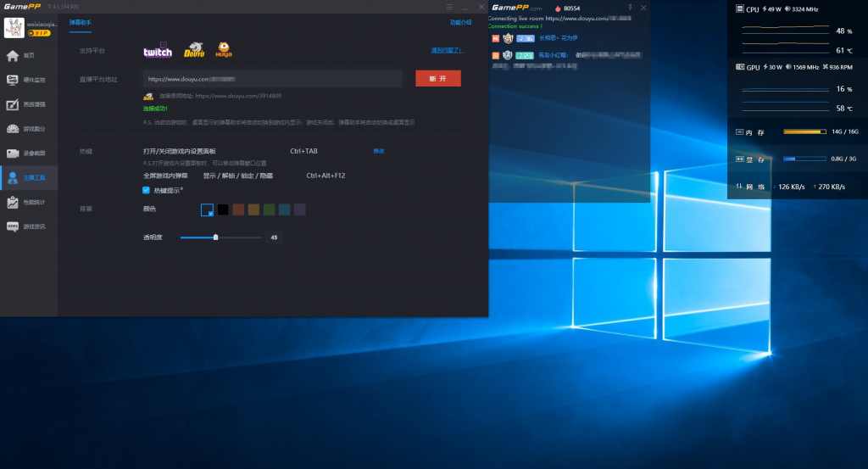
Task: Open 游戏跑分 game benchmark section
Action: pos(28,129)
